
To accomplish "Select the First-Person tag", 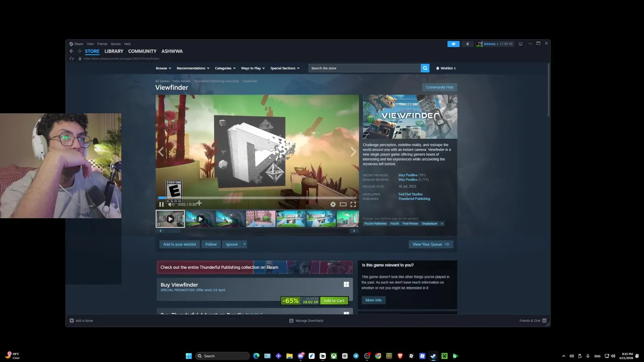I will (x=410, y=223).
